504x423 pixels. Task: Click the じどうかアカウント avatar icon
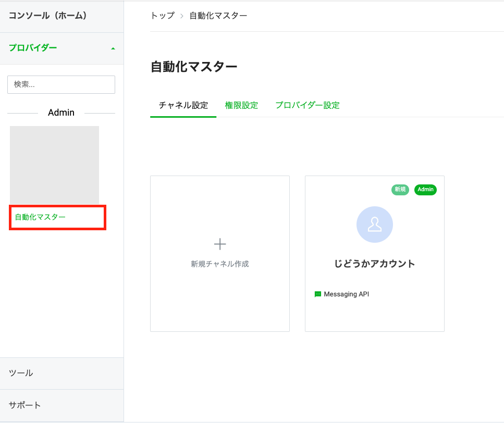374,225
